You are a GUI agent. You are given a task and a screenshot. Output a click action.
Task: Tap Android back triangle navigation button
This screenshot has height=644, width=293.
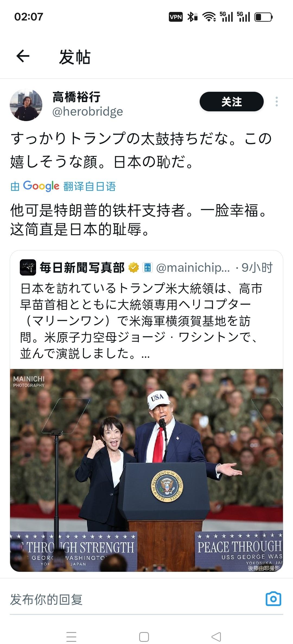(x=216, y=637)
